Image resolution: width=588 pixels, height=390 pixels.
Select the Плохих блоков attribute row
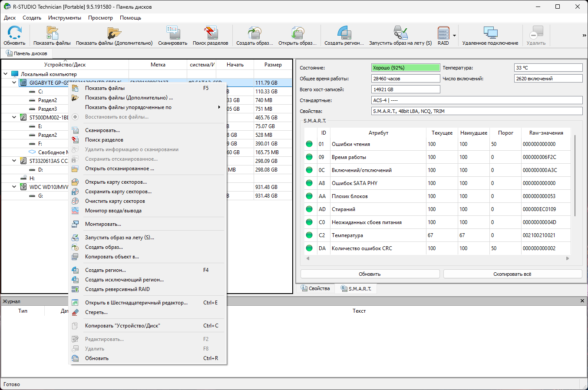click(x=437, y=196)
